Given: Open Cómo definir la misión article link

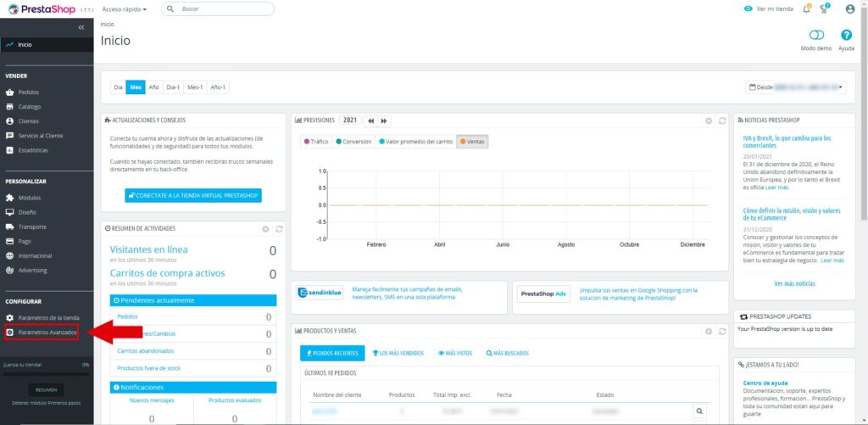Looking at the screenshot, I should point(792,215).
